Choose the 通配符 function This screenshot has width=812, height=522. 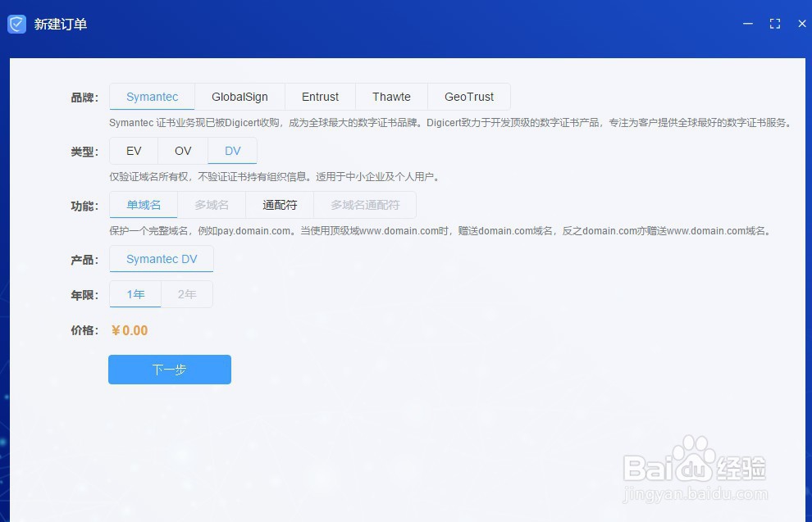(280, 205)
